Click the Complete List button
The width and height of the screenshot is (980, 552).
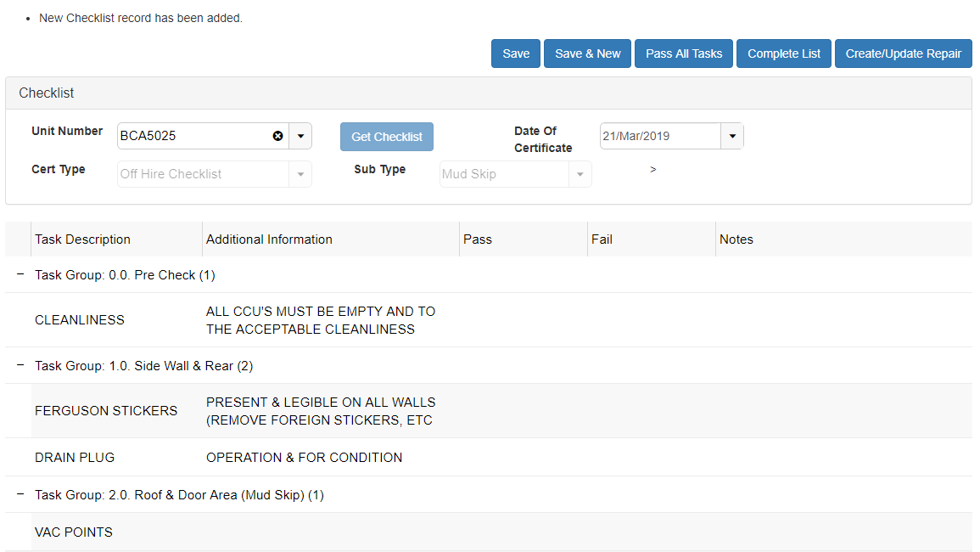[783, 54]
